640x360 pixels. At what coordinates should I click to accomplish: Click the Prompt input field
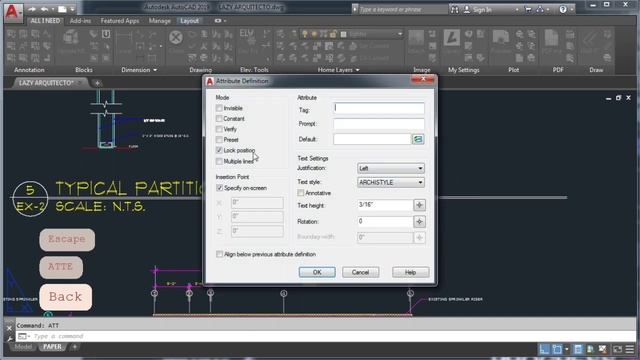point(379,124)
